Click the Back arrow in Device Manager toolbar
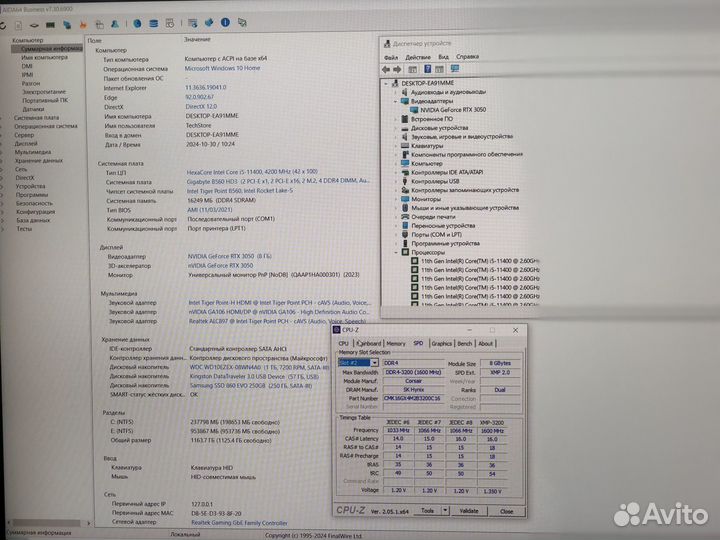 pyautogui.click(x=386, y=69)
